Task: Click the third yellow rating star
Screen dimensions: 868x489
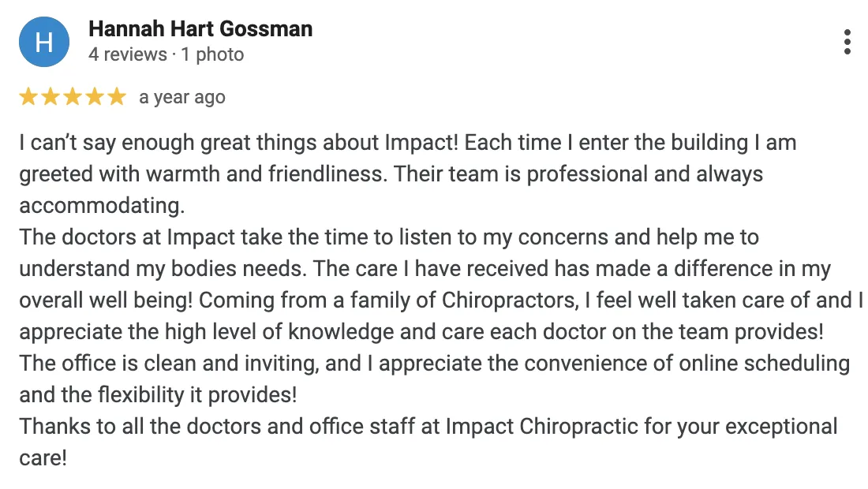Action: (x=73, y=97)
